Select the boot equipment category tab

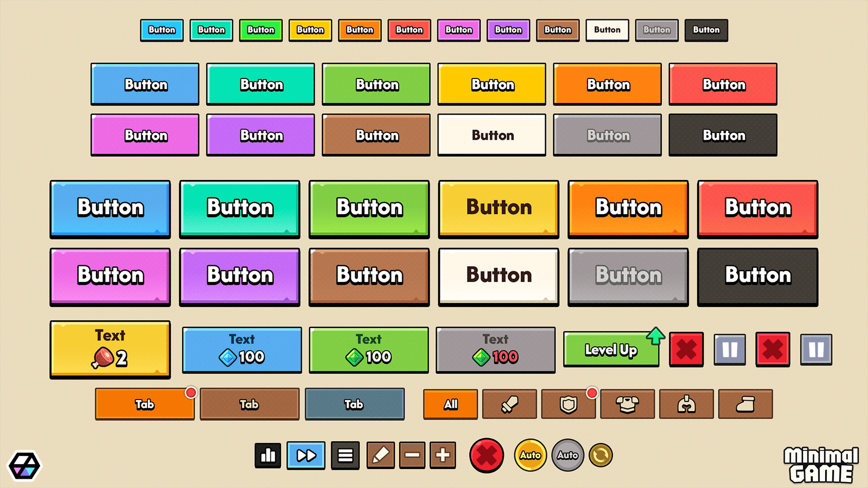coord(745,404)
